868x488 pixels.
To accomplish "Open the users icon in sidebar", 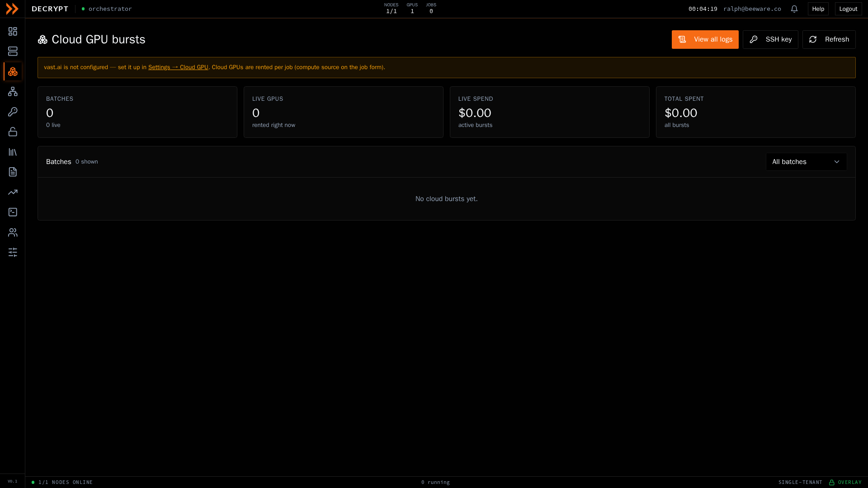I will pos(13,232).
